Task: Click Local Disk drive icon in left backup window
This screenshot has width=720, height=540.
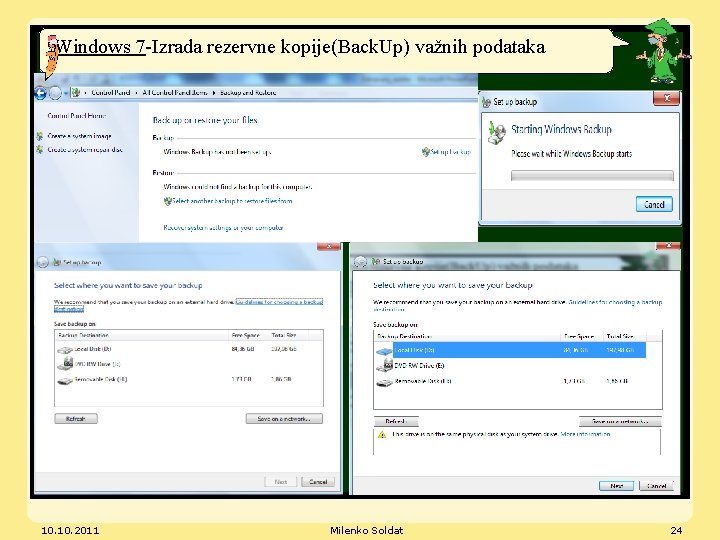Action: 65,350
